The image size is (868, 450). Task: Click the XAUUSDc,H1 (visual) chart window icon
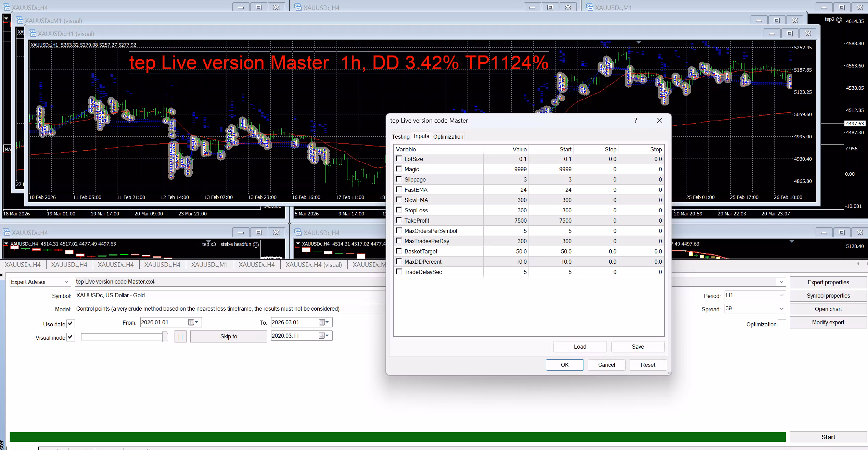coord(33,33)
